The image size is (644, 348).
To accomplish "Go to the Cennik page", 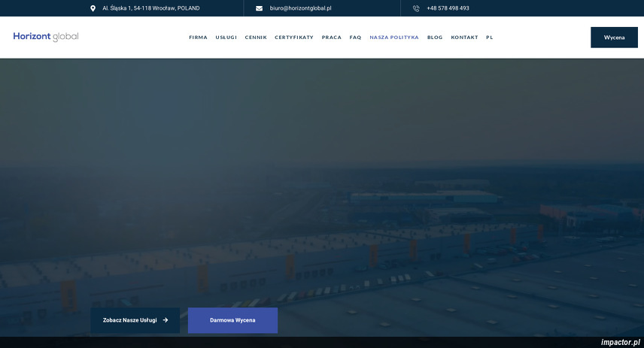I will tap(256, 37).
